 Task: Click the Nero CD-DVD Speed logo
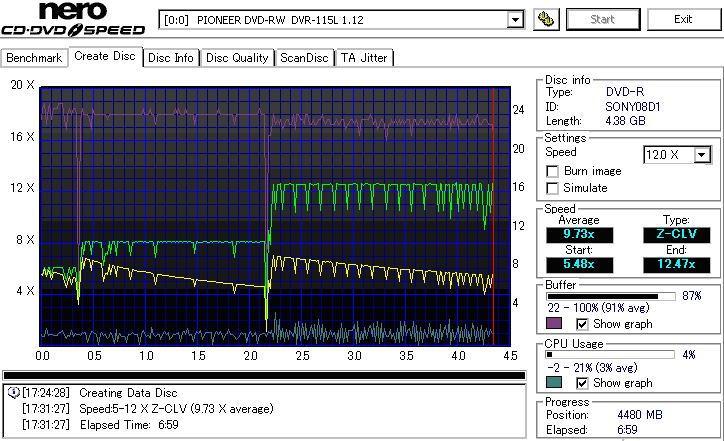pyautogui.click(x=77, y=21)
